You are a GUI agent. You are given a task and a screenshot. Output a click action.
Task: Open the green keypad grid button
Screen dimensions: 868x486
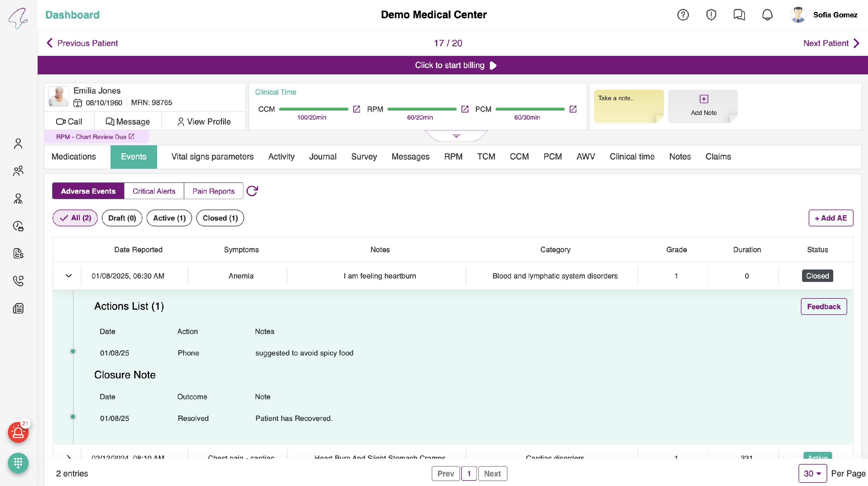18,463
